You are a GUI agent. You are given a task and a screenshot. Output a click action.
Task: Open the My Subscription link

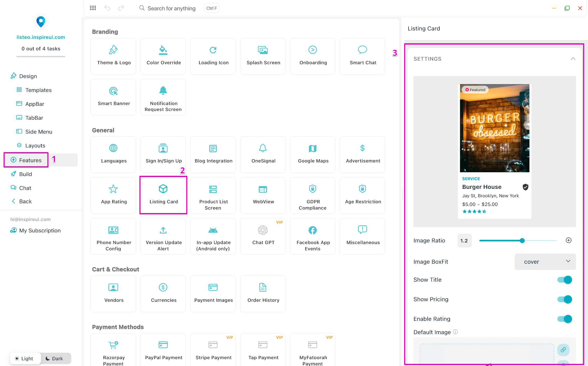click(40, 230)
